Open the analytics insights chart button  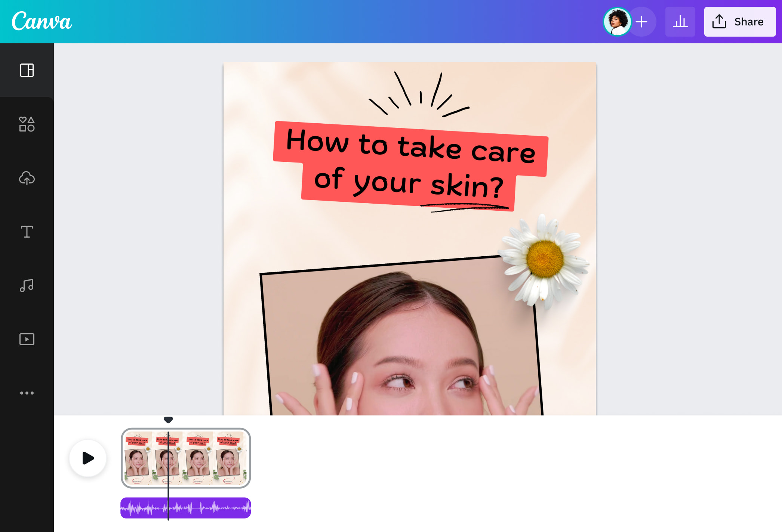680,22
